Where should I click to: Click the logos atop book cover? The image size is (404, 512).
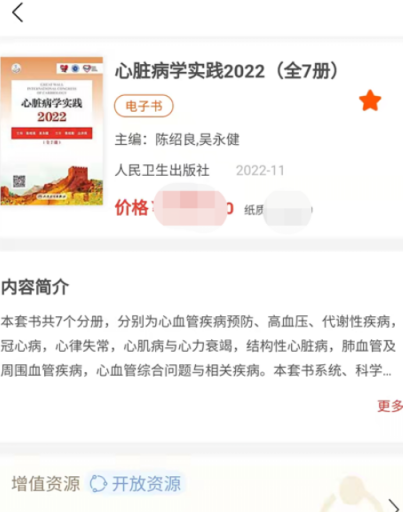(x=79, y=68)
